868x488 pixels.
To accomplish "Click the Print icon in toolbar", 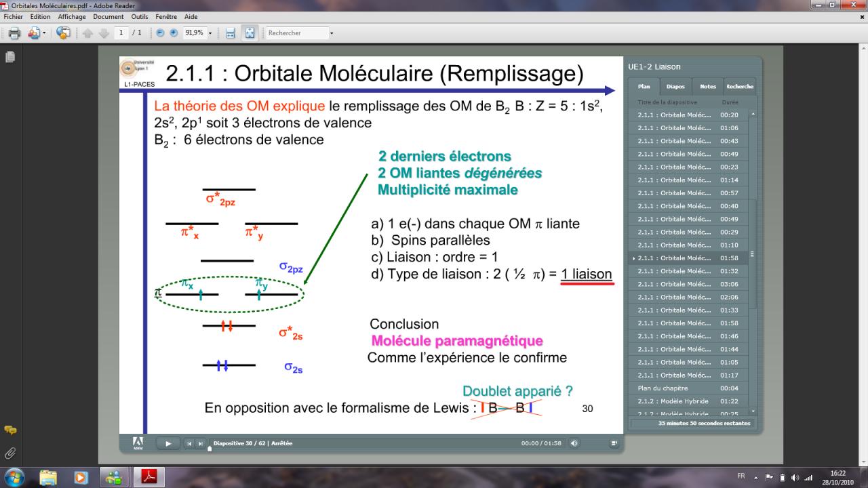I will click(x=14, y=33).
